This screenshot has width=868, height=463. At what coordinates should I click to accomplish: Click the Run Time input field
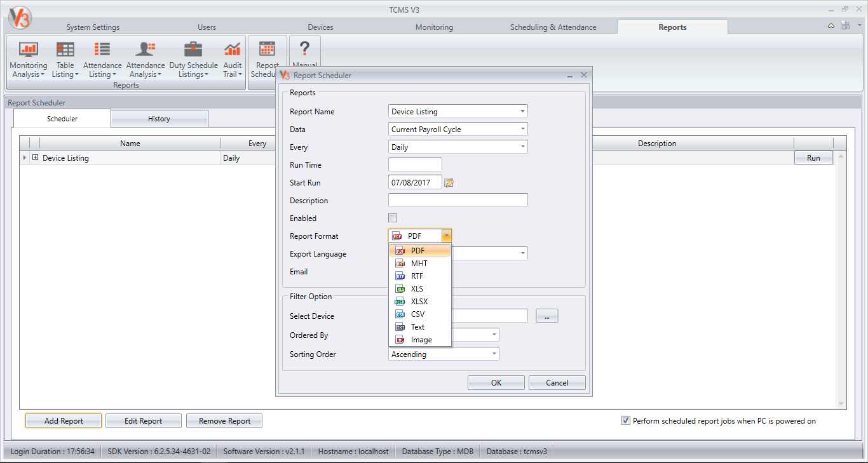(415, 164)
